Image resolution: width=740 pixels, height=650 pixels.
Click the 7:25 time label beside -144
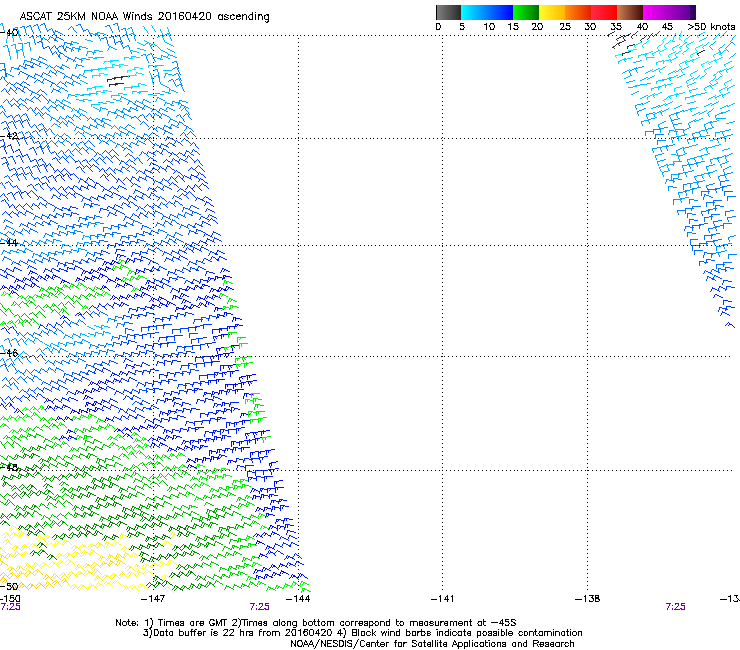point(260,607)
